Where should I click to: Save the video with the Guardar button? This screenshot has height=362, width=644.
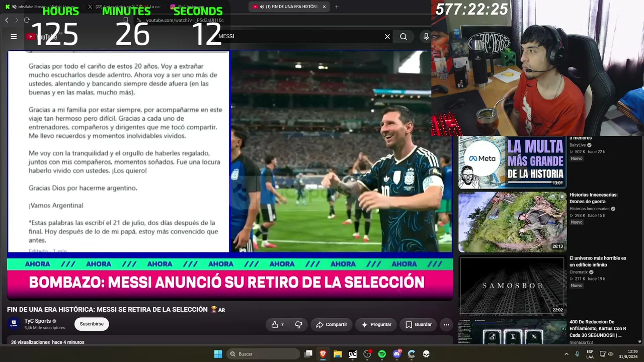click(419, 325)
